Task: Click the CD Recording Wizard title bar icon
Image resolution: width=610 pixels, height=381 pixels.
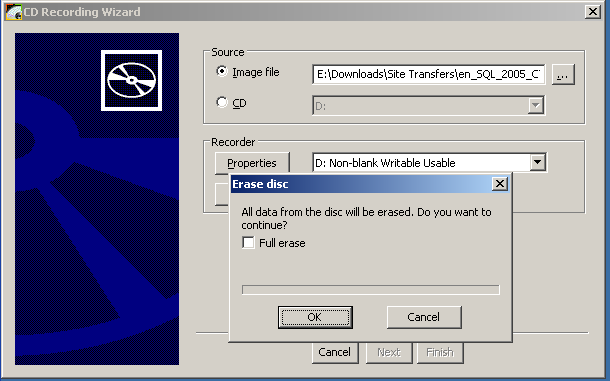Action: (14, 12)
